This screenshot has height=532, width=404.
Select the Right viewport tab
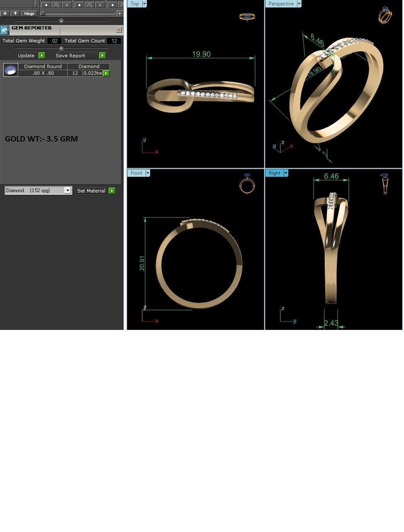coord(275,173)
